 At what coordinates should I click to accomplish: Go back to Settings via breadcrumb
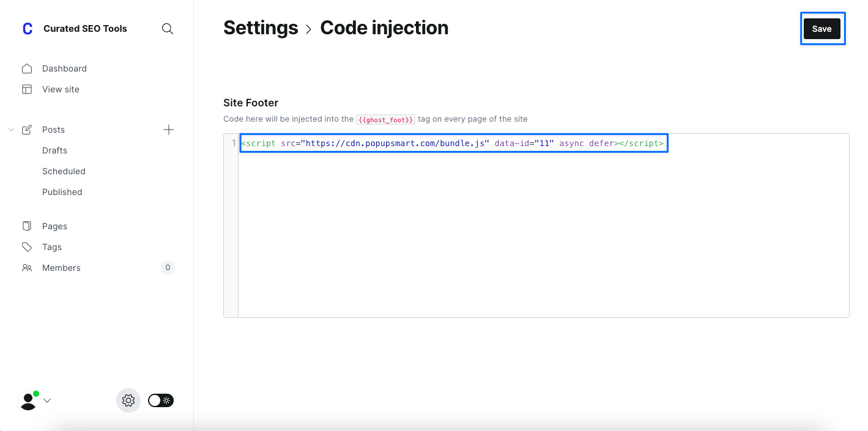pos(261,28)
